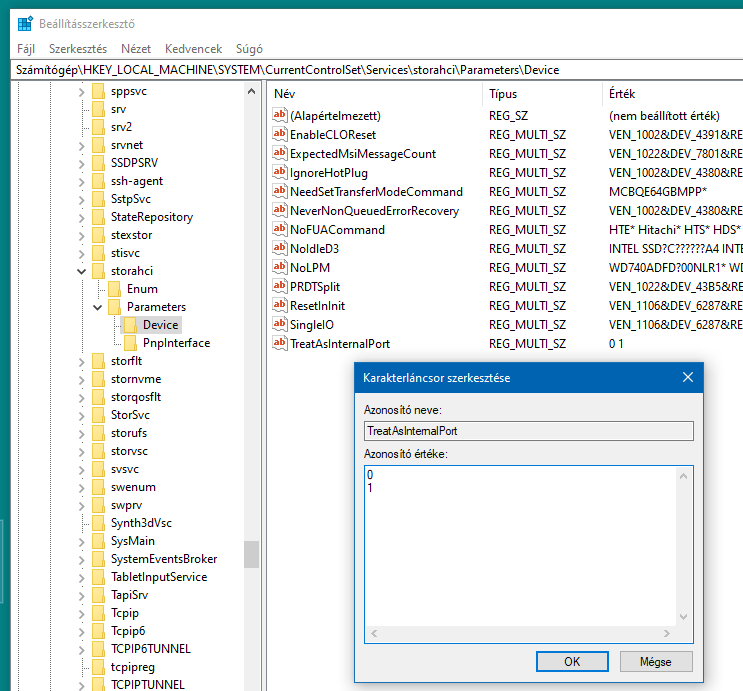Screen dimensions: 743x691
Task: Expand the stornvme tree node
Action: [x=82, y=380]
